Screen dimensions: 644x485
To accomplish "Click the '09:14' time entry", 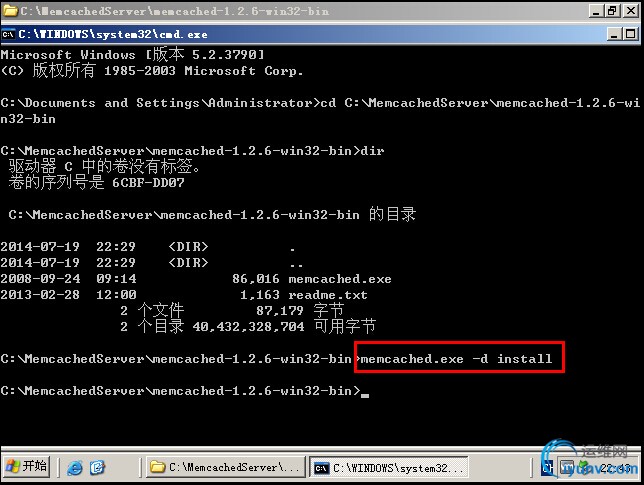I will [x=116, y=279].
